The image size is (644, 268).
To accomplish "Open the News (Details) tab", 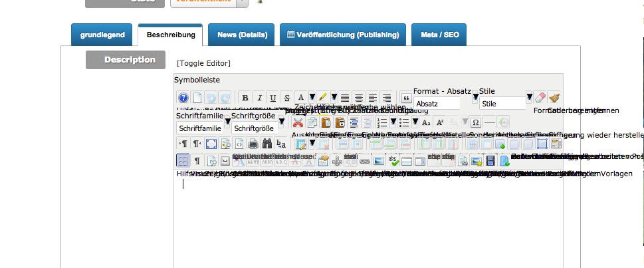I will (x=243, y=35).
